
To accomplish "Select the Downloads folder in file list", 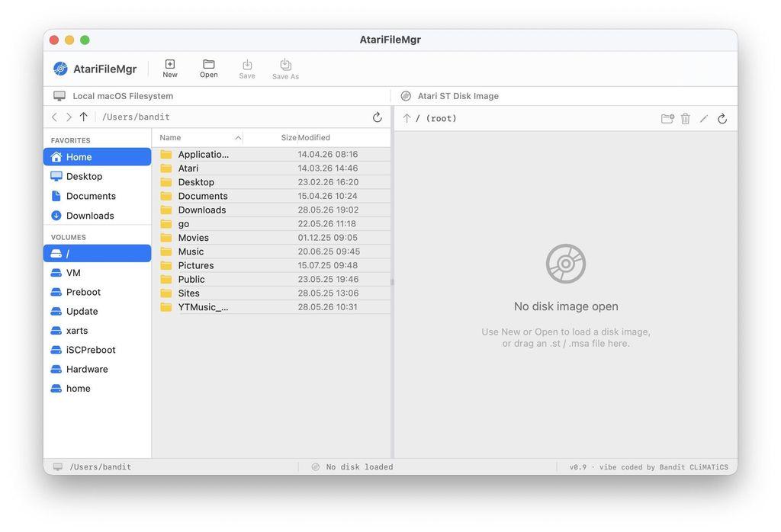I will click(272, 210).
